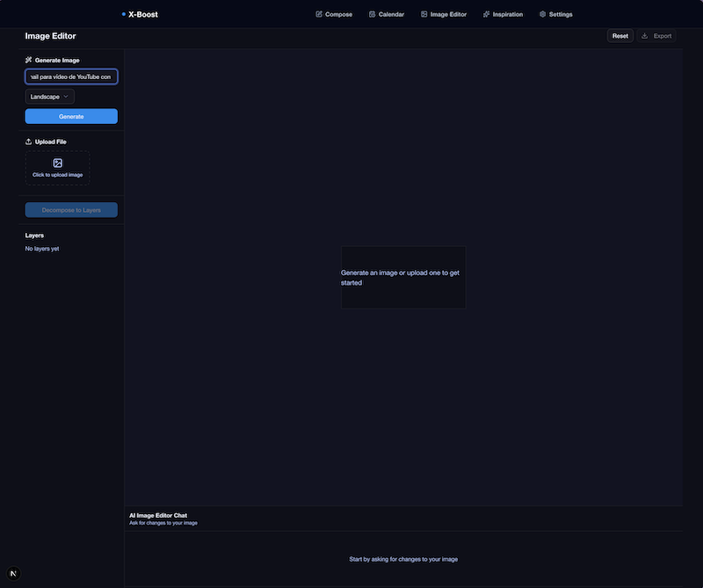Click the X-Boost logo dot

[124, 14]
